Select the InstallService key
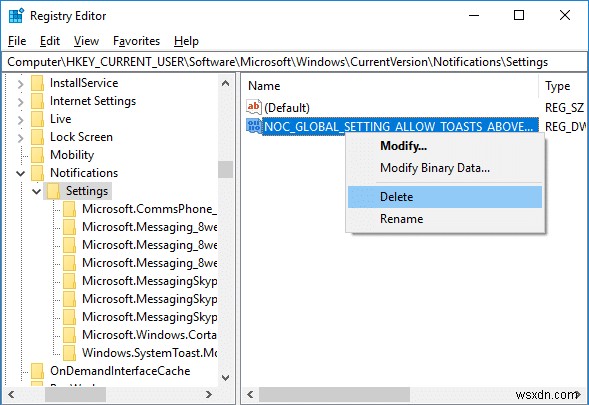The width and height of the screenshot is (589, 405). 84,83
